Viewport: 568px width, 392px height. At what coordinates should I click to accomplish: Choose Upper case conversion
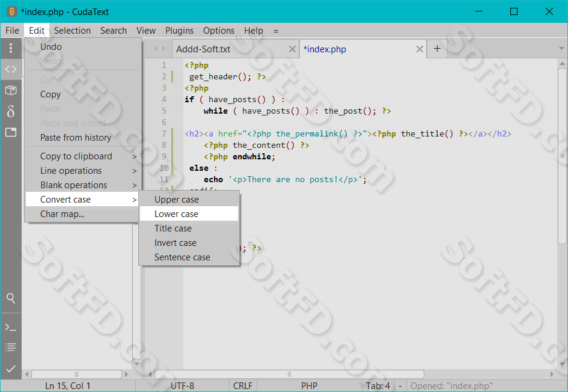pos(189,200)
